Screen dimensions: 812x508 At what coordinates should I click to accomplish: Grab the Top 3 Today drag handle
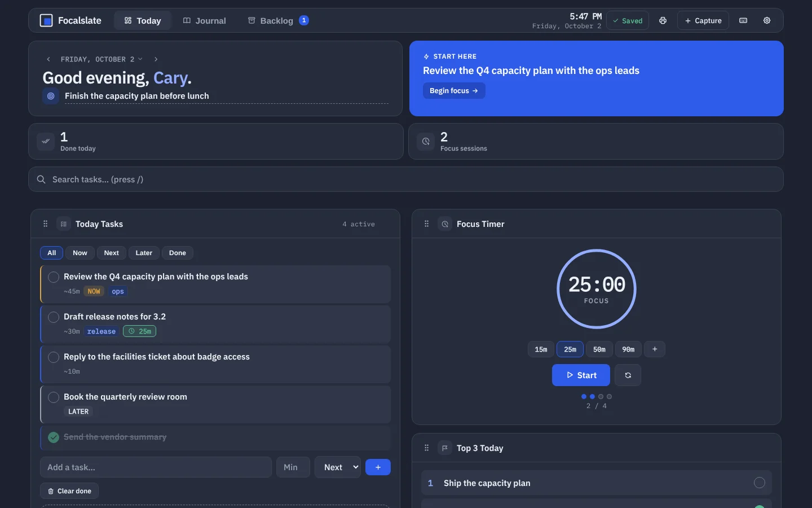[x=427, y=448]
